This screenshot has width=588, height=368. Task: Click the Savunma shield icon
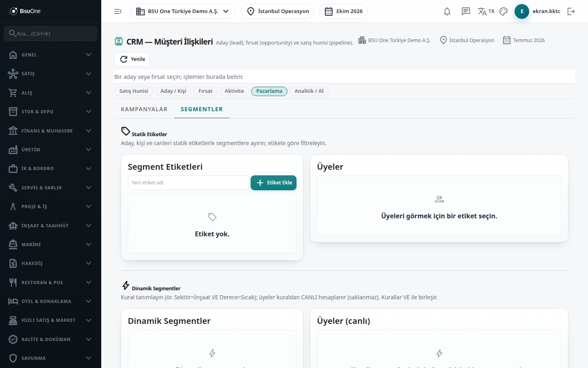[x=13, y=358]
